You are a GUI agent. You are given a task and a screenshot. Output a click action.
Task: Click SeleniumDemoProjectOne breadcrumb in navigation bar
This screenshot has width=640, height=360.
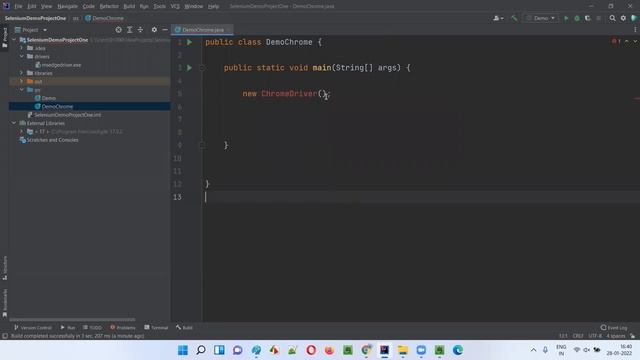point(36,18)
